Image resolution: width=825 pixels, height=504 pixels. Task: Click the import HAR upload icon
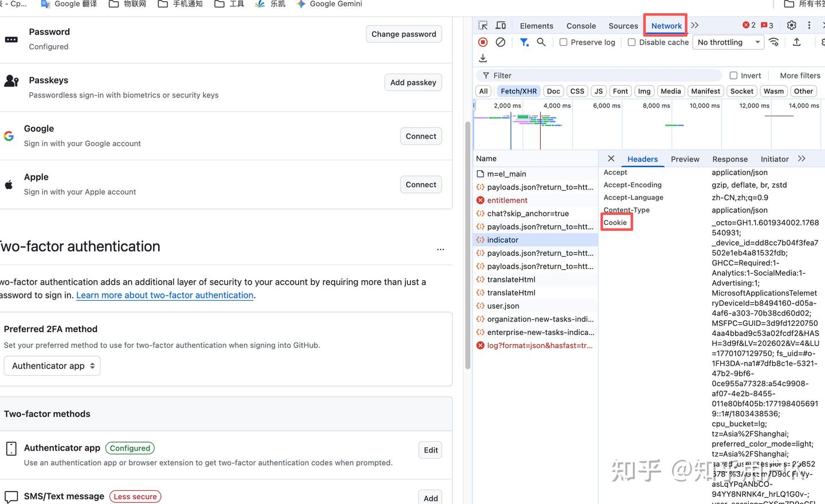coord(796,42)
